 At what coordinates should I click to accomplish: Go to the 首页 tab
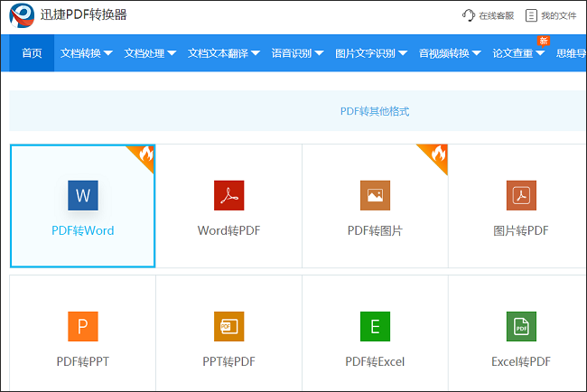(32, 53)
